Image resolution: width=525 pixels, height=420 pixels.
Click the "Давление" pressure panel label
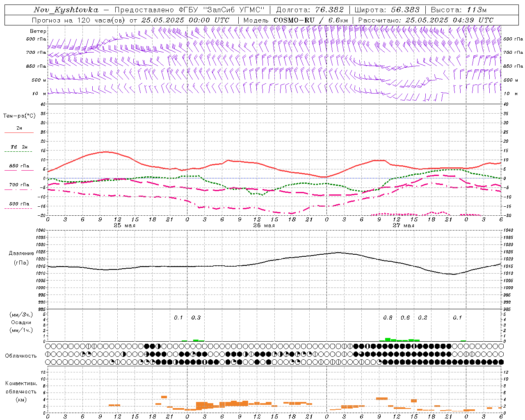[x=21, y=253]
